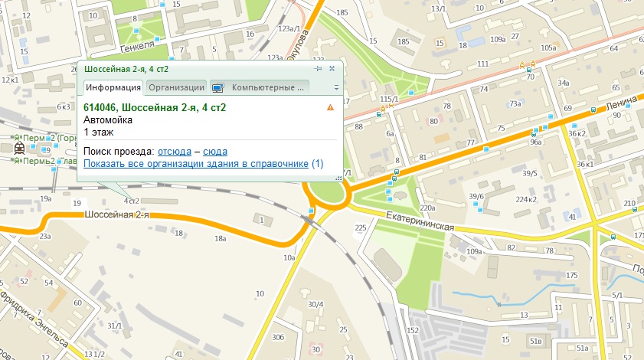The image size is (644, 360).
Task: Select building number 220a
Action: coord(427,208)
